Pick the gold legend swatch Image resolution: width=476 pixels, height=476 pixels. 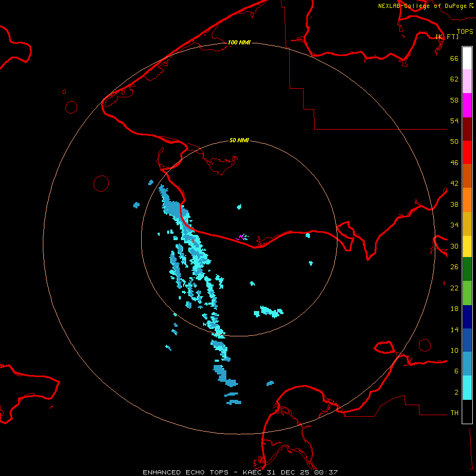tap(467, 224)
